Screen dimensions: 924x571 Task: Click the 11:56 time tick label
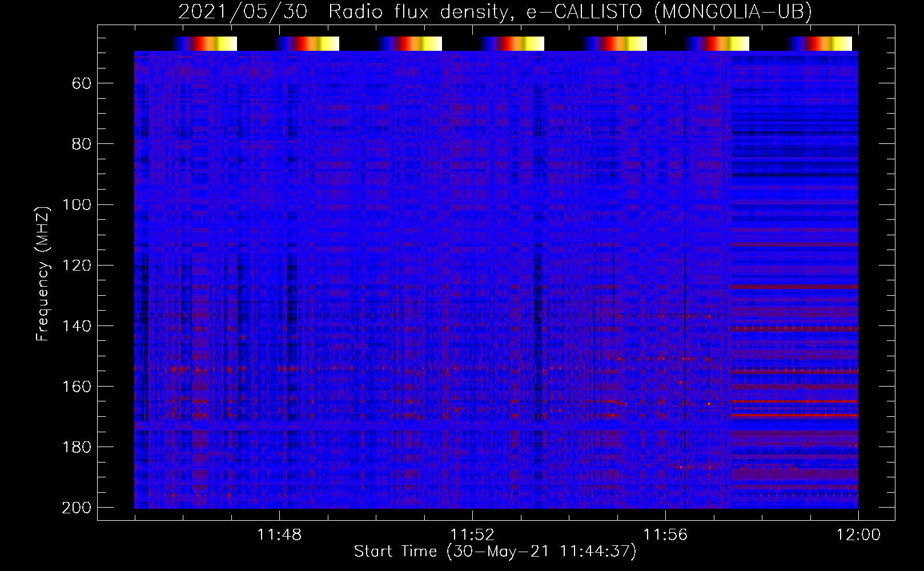point(665,535)
